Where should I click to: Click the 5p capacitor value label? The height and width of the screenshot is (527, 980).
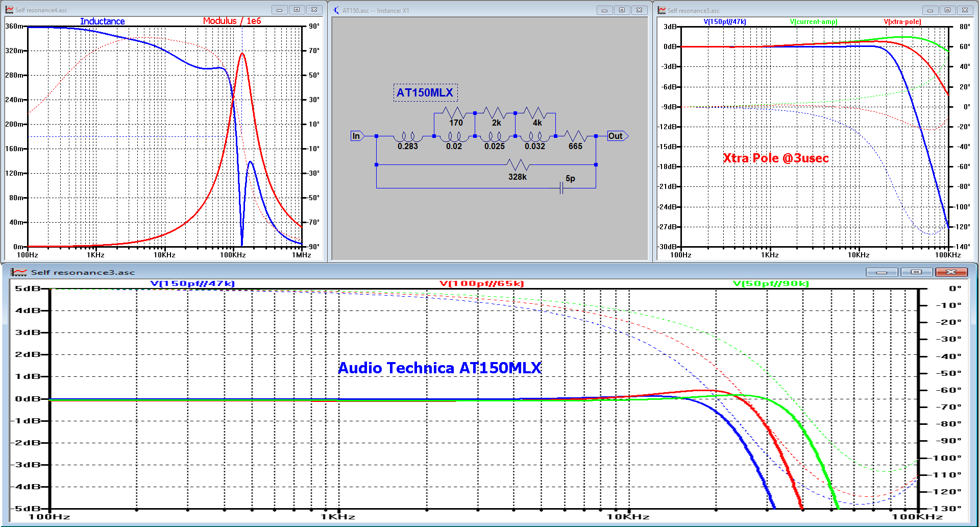(570, 178)
